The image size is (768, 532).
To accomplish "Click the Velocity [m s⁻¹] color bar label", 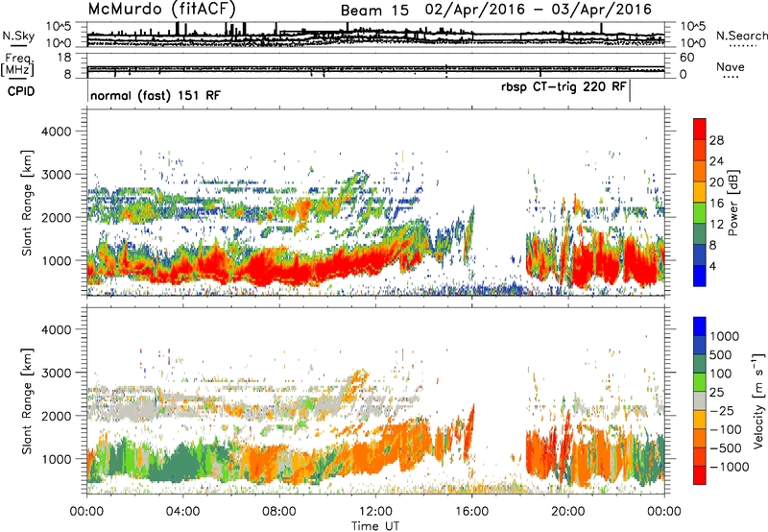I will point(758,400).
